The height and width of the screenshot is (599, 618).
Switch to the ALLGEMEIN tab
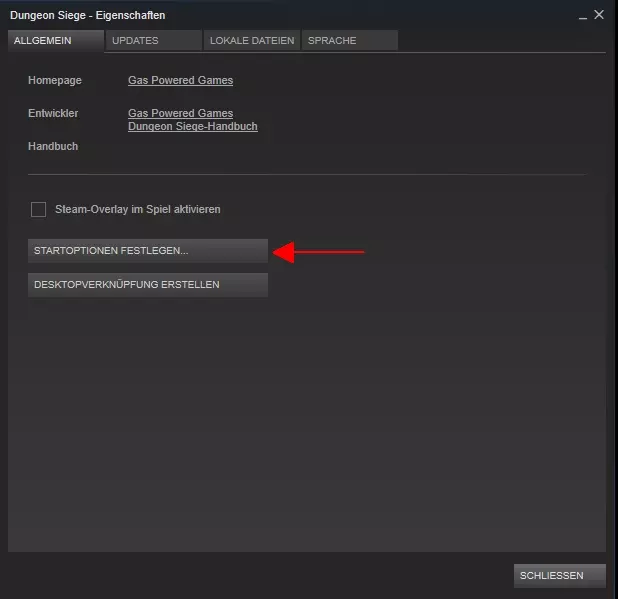(56, 41)
